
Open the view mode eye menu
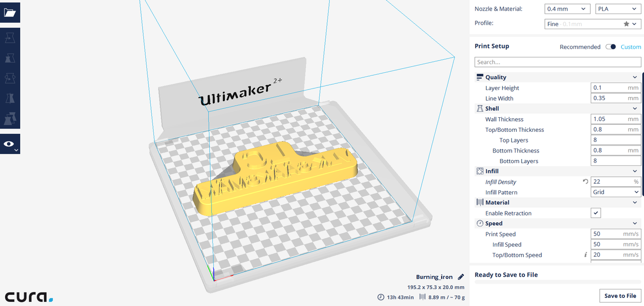tap(10, 144)
